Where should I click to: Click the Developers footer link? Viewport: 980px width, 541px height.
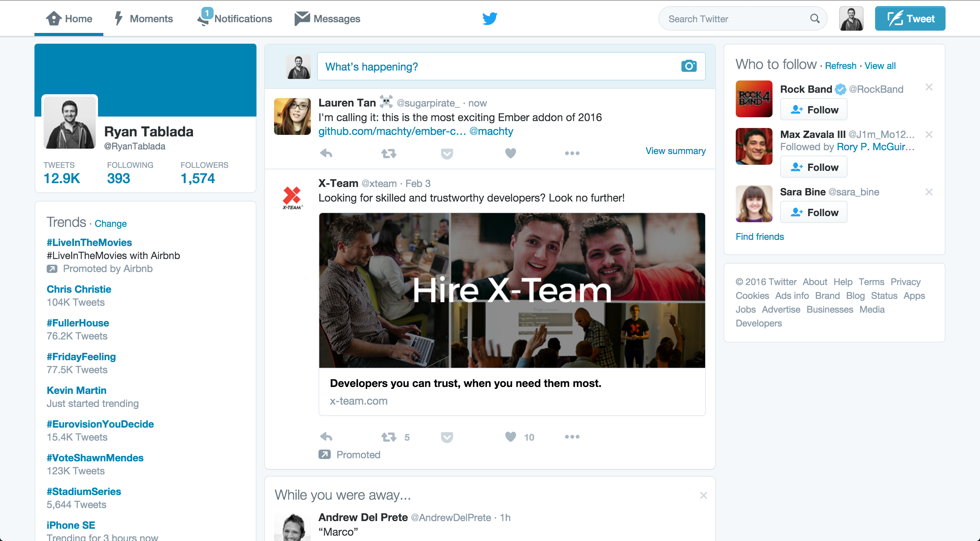[x=759, y=323]
